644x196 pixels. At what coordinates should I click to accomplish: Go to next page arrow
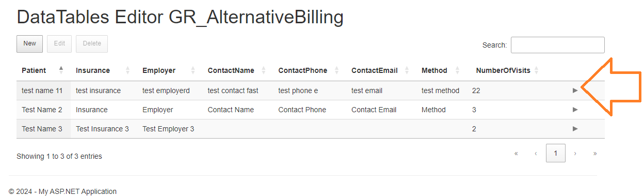[575, 153]
